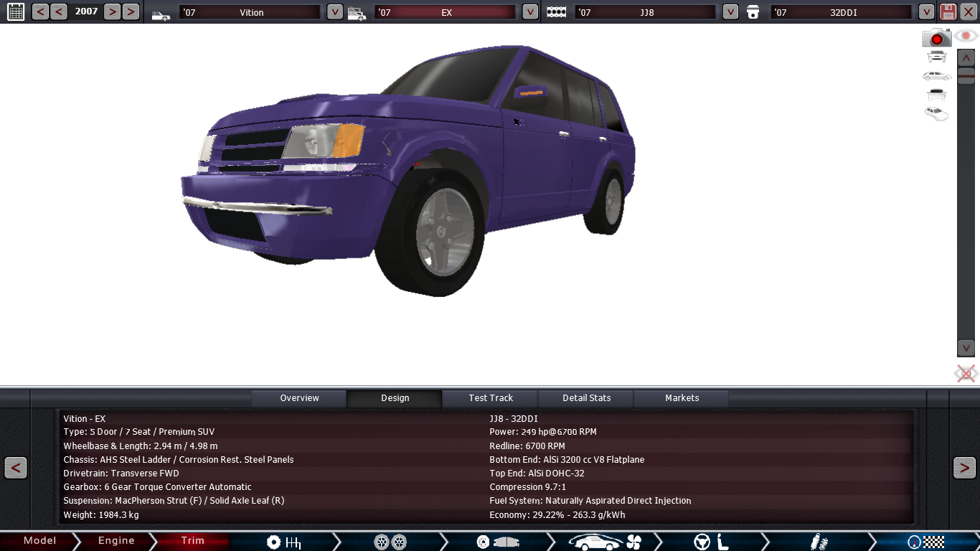Step forward one year after 2007
Viewport: 980px width, 551px height.
tap(112, 11)
